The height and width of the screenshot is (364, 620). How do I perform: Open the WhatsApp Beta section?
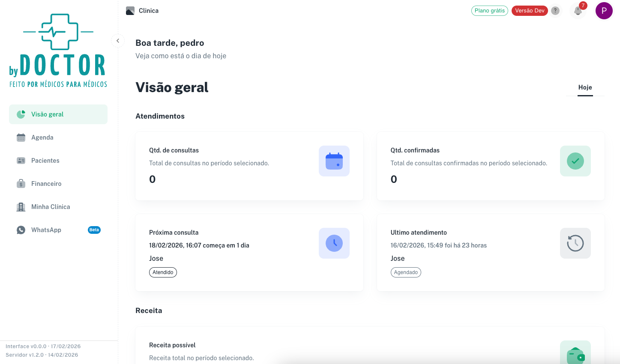[46, 230]
